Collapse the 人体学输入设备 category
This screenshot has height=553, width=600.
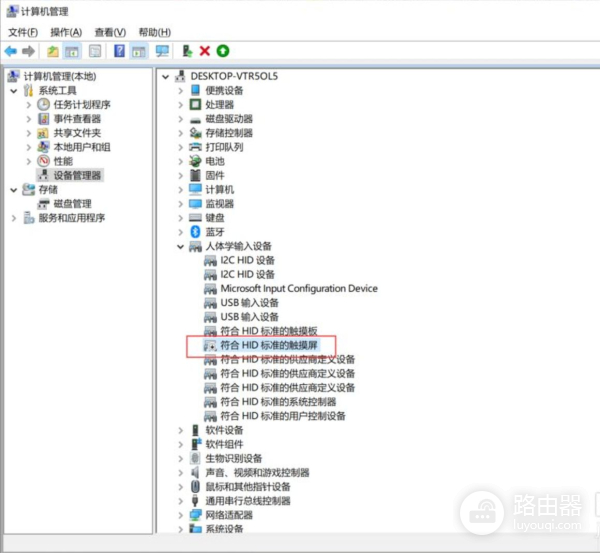click(x=180, y=246)
